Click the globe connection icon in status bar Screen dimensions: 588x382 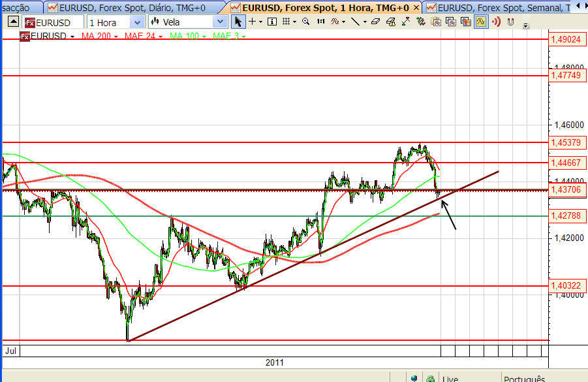click(x=414, y=378)
